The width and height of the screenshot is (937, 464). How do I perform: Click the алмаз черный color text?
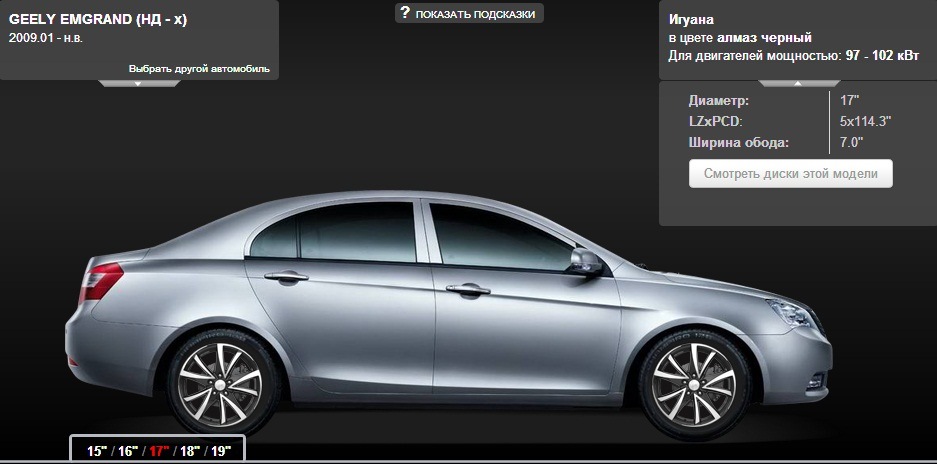tap(764, 38)
